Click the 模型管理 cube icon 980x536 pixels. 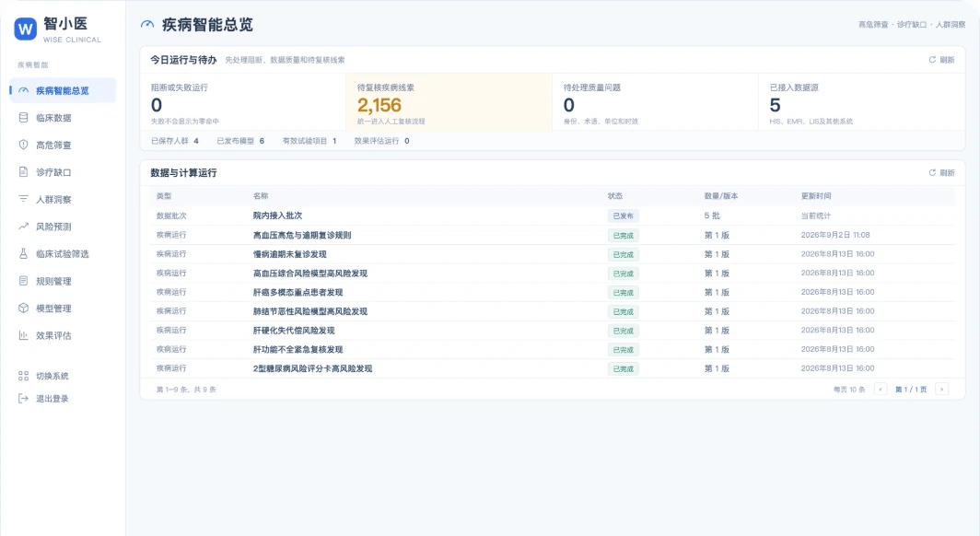point(23,308)
